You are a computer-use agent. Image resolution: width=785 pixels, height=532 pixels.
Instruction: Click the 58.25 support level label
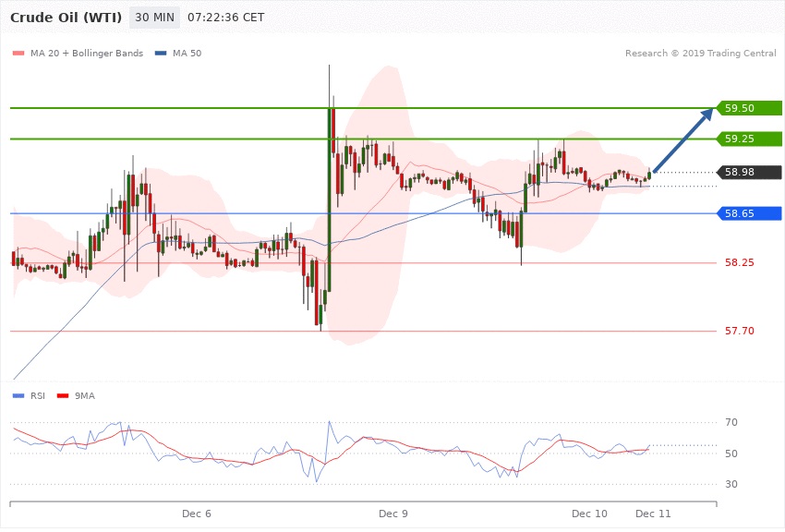pos(739,263)
